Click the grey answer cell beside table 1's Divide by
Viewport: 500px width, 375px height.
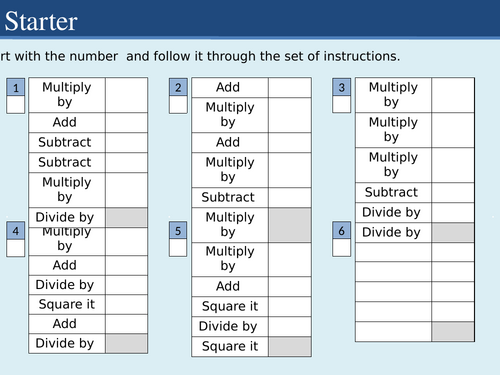pos(126,217)
